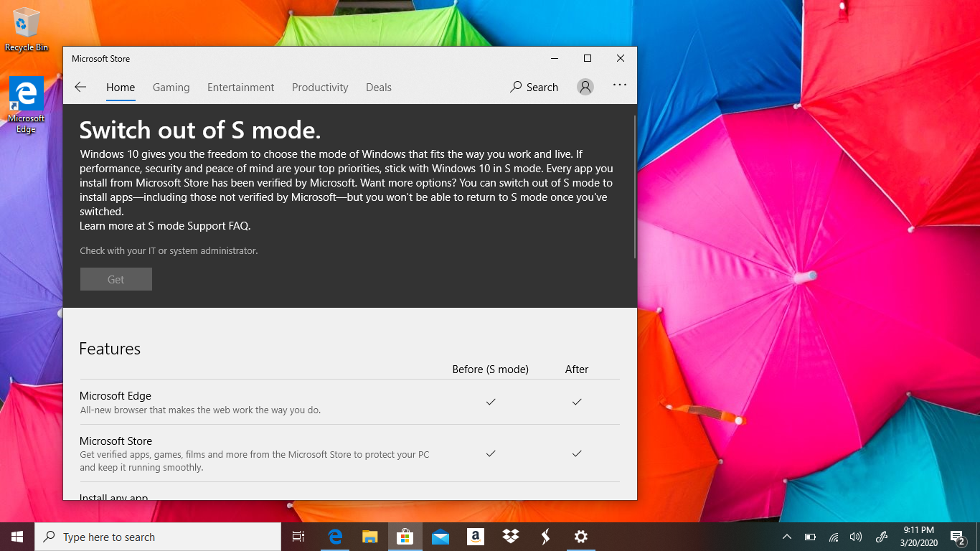The image size is (980, 551).
Task: Click the lightning-shaped taskbar app icon
Action: pyautogui.click(x=546, y=537)
